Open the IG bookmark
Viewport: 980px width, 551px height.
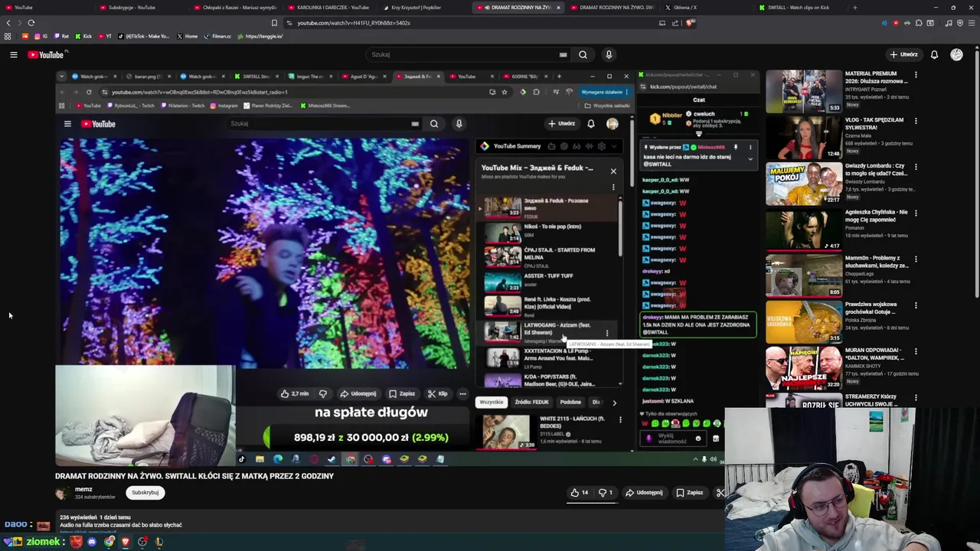point(40,36)
